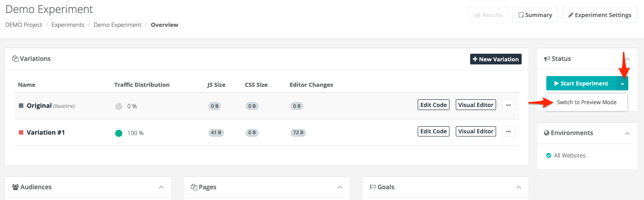The image size is (644, 200).
Task: Go to Experiments breadcrumb
Action: 68,25
